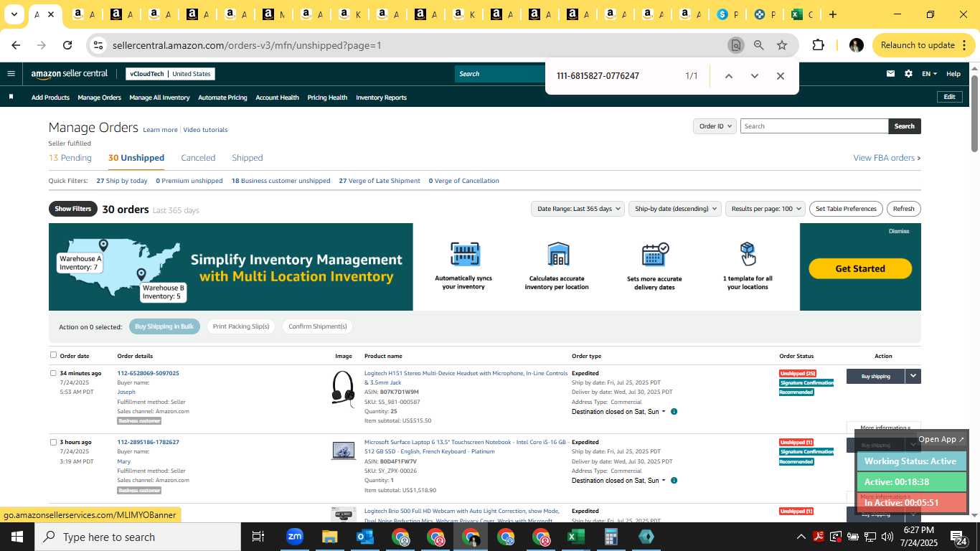Close the find-in-page bar
Viewport: 980px width, 551px height.
(x=781, y=76)
